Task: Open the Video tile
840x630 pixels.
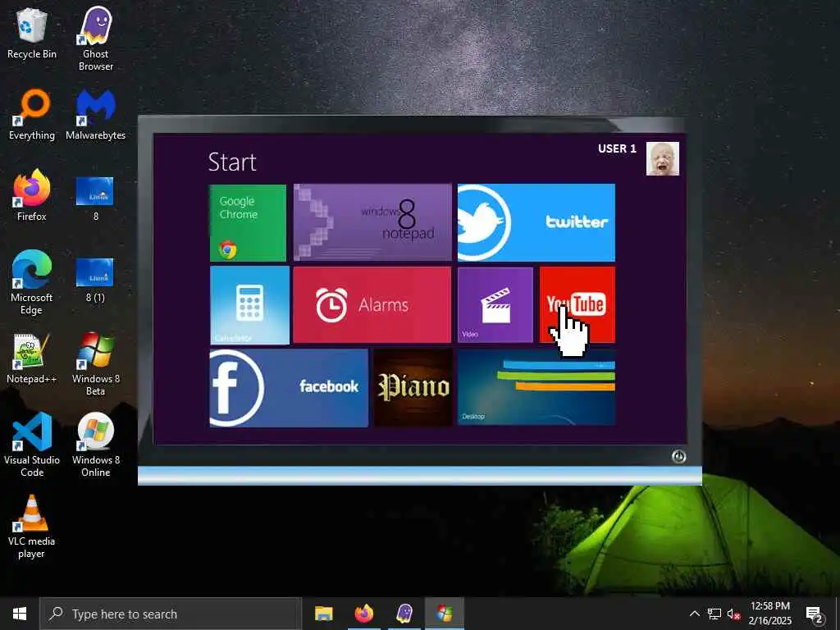Action: 495,305
